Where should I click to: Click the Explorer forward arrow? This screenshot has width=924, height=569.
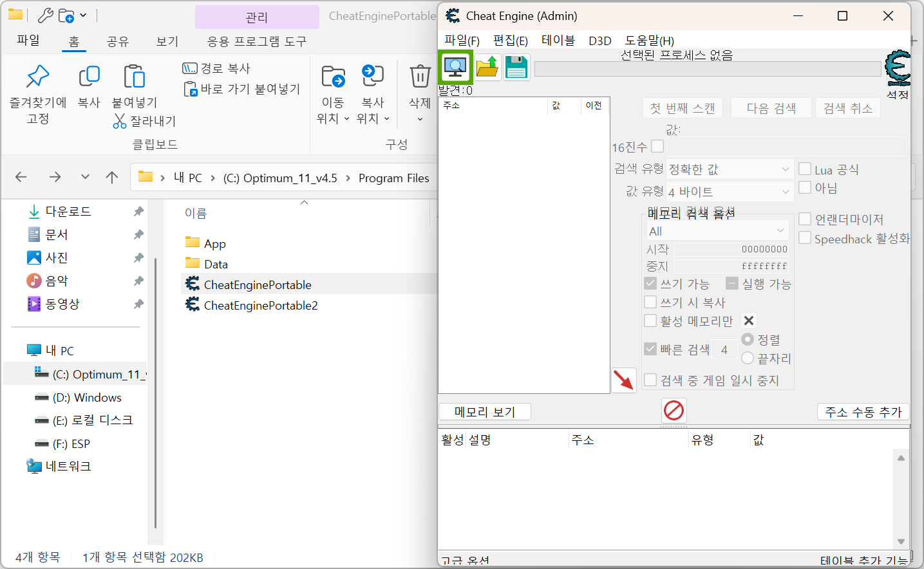coord(55,177)
